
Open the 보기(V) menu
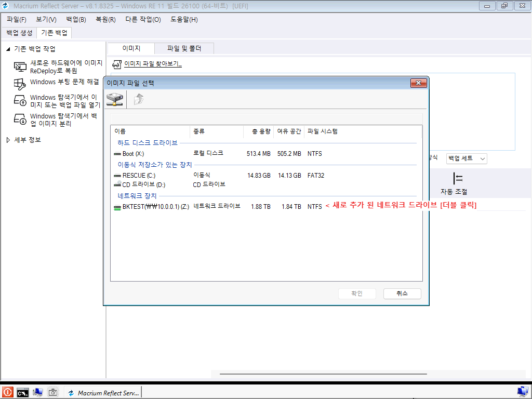[46, 19]
